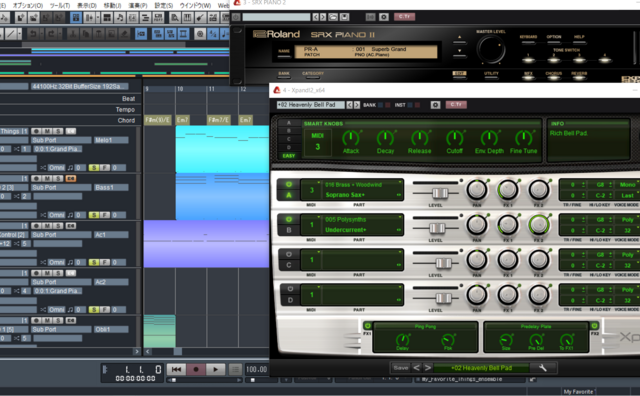Open the music note score editor icon
This screenshot has height=396, width=640.
pyautogui.click(x=120, y=18)
